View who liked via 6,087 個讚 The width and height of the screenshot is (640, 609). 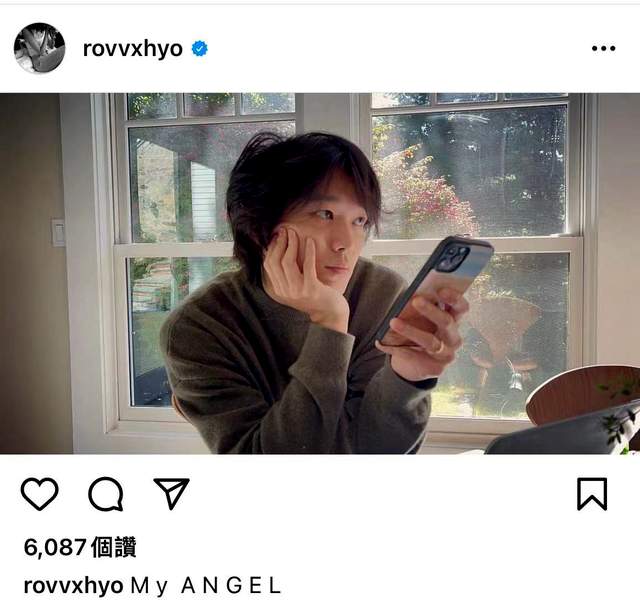click(x=80, y=547)
